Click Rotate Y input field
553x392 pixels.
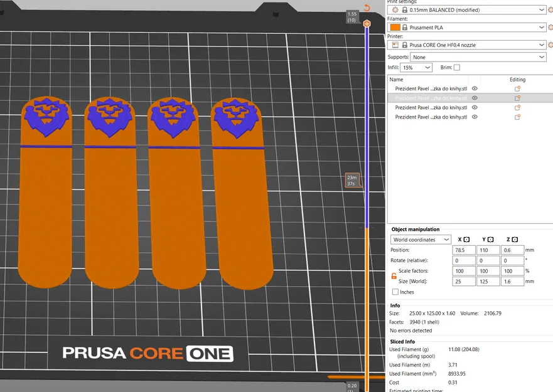point(488,260)
